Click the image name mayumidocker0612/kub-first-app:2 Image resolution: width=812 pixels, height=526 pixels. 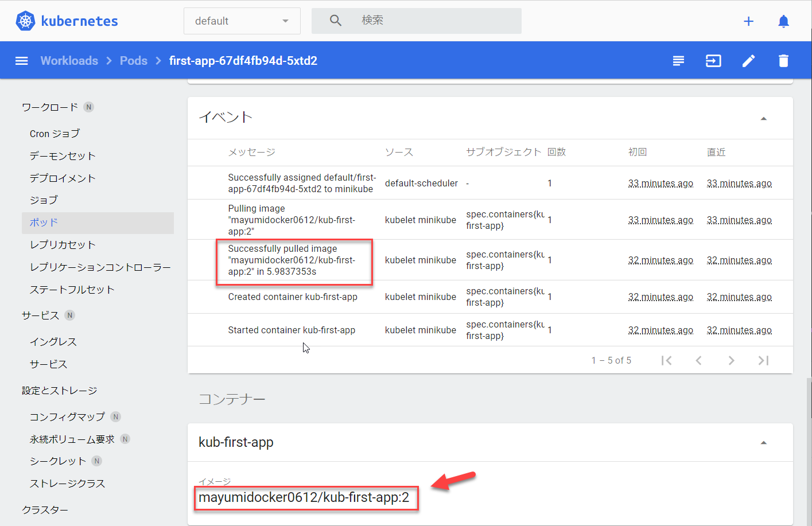[304, 497]
